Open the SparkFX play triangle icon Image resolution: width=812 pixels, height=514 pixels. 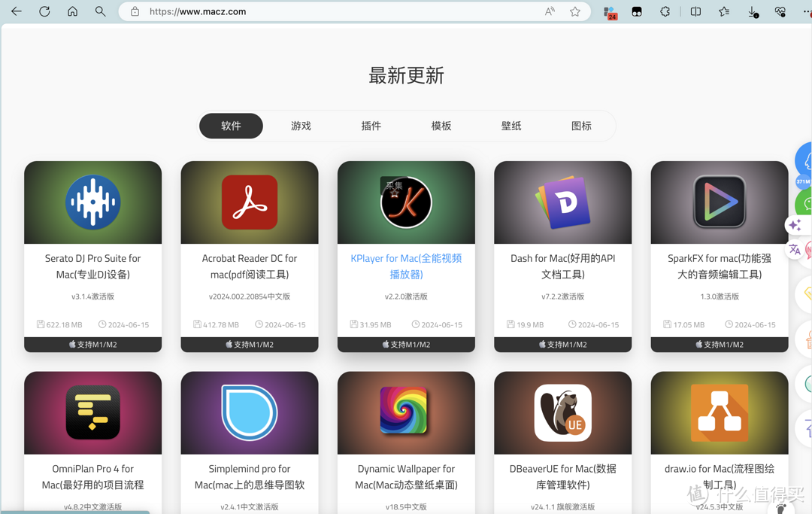[720, 202]
